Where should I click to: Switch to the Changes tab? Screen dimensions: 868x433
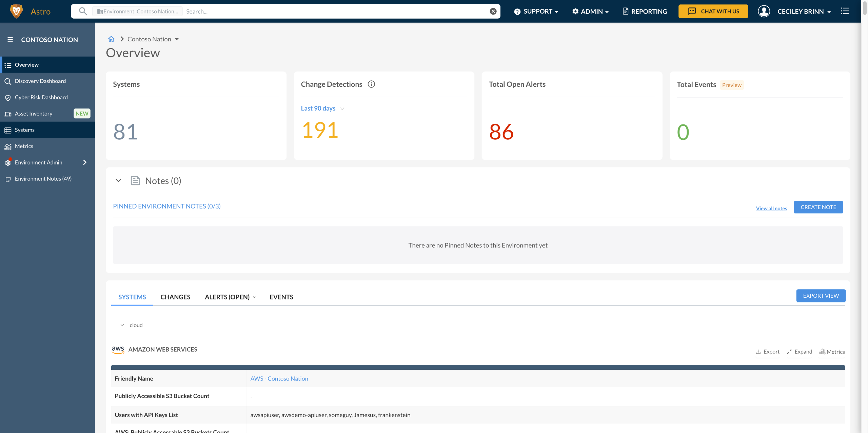(x=175, y=297)
